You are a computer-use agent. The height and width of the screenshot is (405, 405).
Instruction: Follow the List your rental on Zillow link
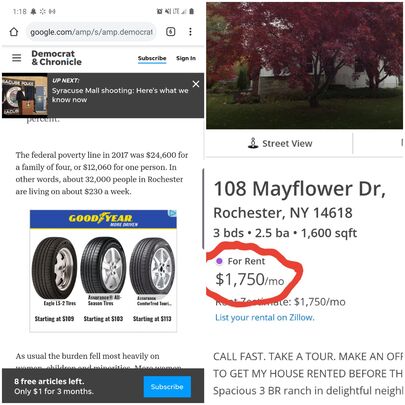[x=265, y=317]
